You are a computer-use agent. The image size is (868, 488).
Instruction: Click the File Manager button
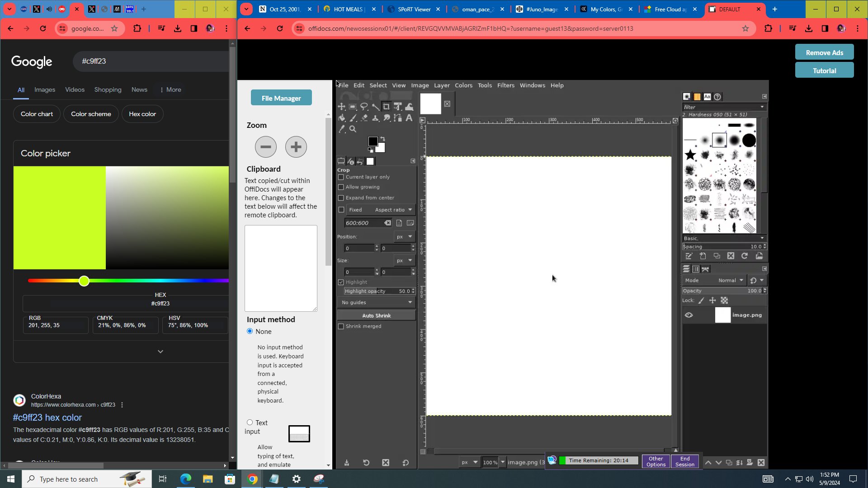point(281,98)
